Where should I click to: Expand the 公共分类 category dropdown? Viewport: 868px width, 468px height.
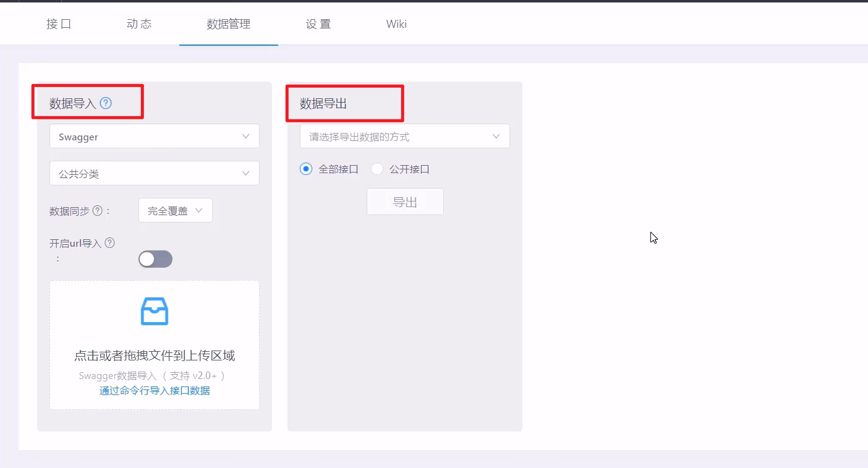(x=155, y=174)
